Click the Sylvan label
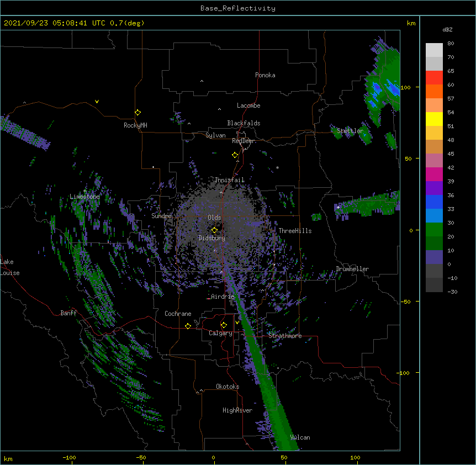Screen dimensions: 476x465 point(215,135)
